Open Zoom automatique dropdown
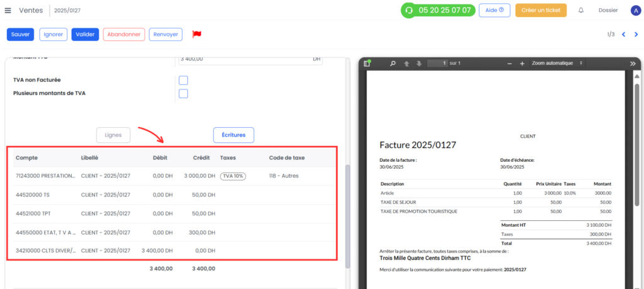The width and height of the screenshot is (644, 289). (x=557, y=64)
